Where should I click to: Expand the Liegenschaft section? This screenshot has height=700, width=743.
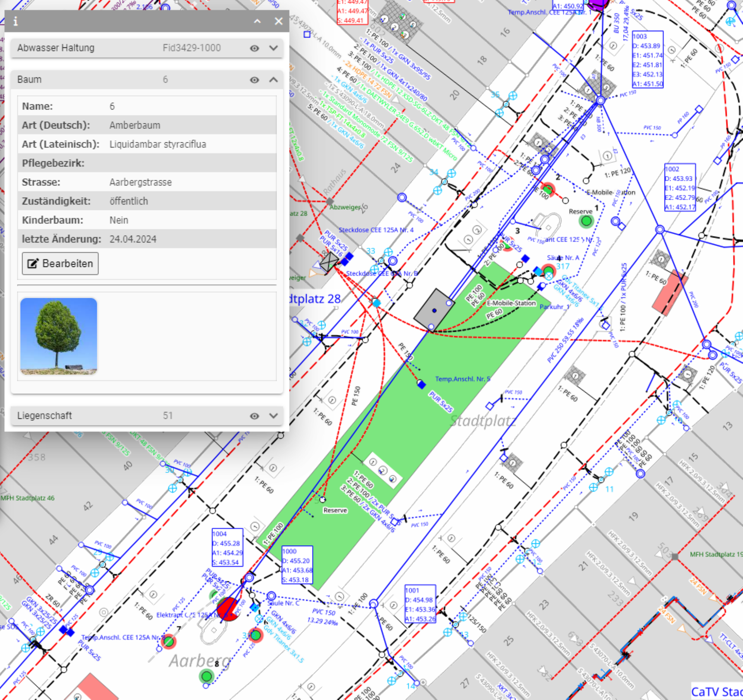coord(274,416)
